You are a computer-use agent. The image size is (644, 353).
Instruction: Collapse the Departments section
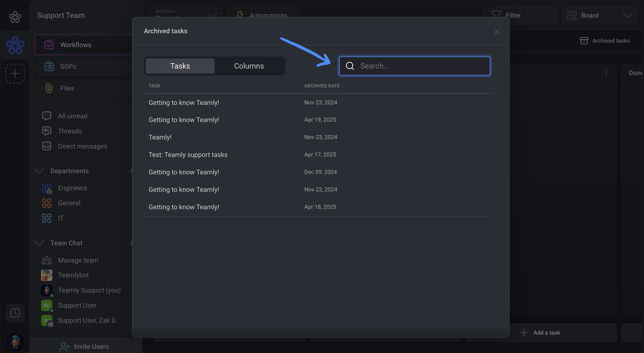click(39, 171)
